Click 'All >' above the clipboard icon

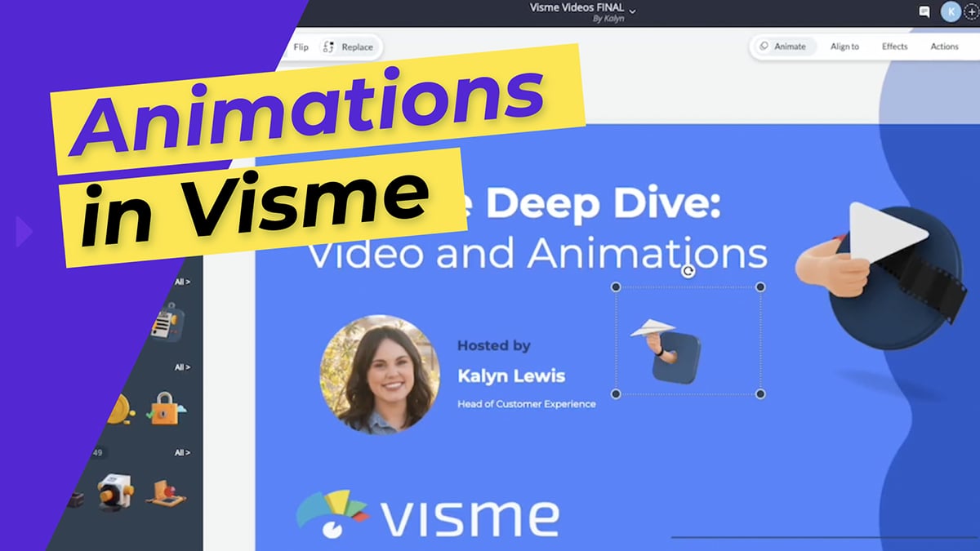(181, 282)
